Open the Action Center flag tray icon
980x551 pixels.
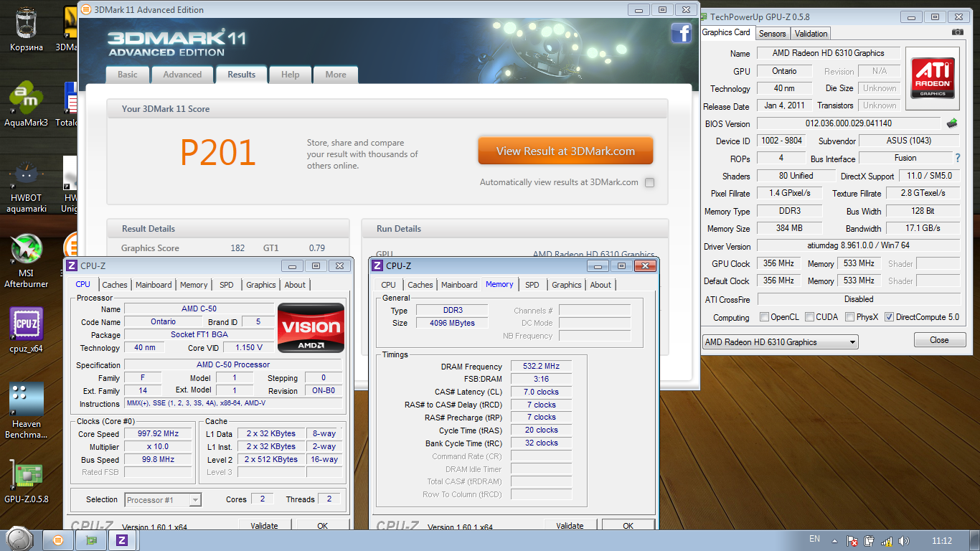[x=853, y=541]
